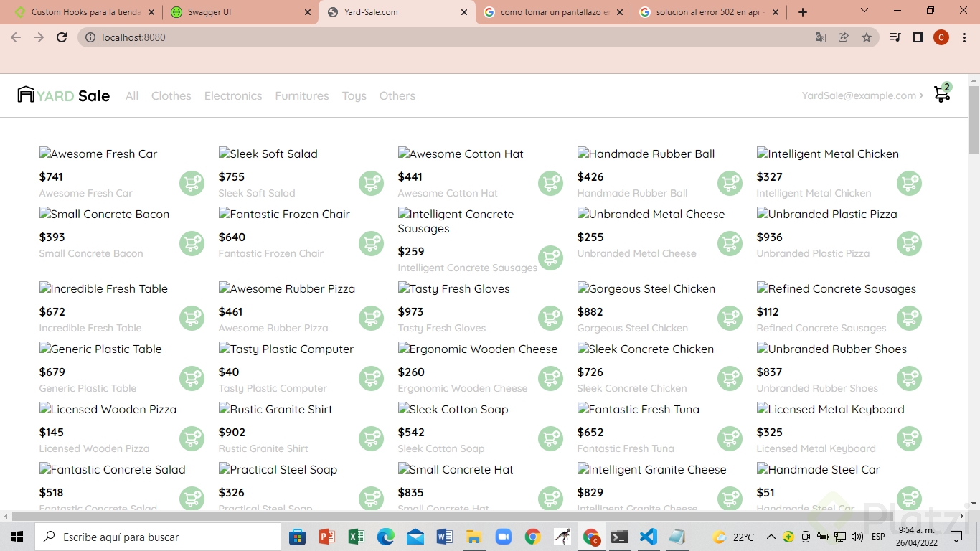Add Rustic Granite Shirt to cart
The width and height of the screenshot is (980, 551).
click(x=371, y=439)
